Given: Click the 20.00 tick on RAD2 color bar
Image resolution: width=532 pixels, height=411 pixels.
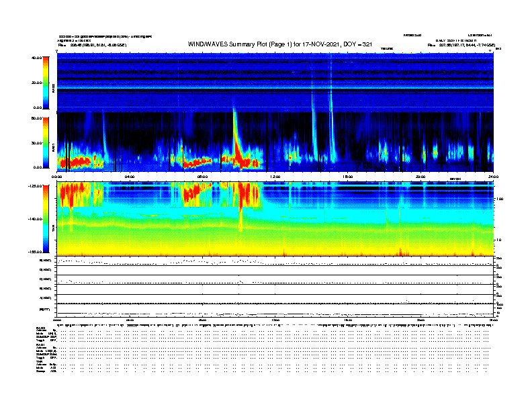Looking at the screenshot, I should tap(36, 83).
